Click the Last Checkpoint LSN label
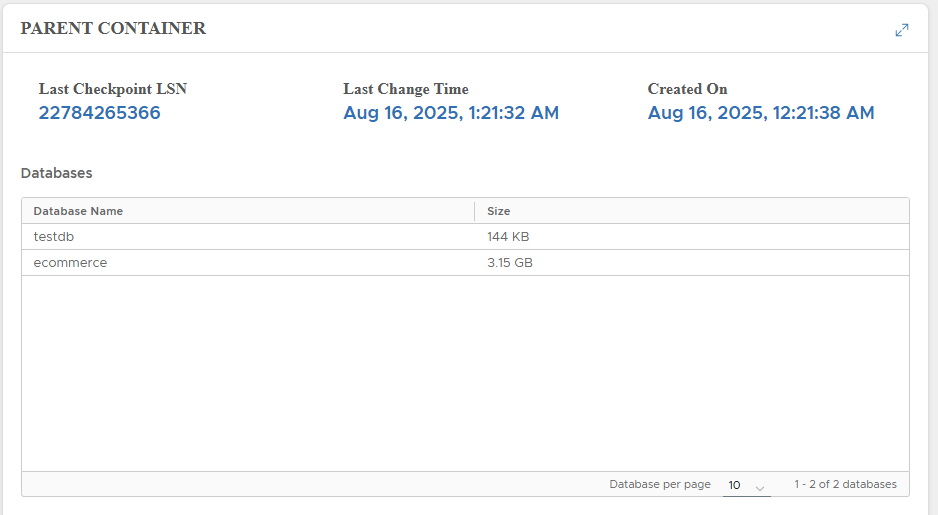Screen dimensions: 938x515 click(x=113, y=89)
